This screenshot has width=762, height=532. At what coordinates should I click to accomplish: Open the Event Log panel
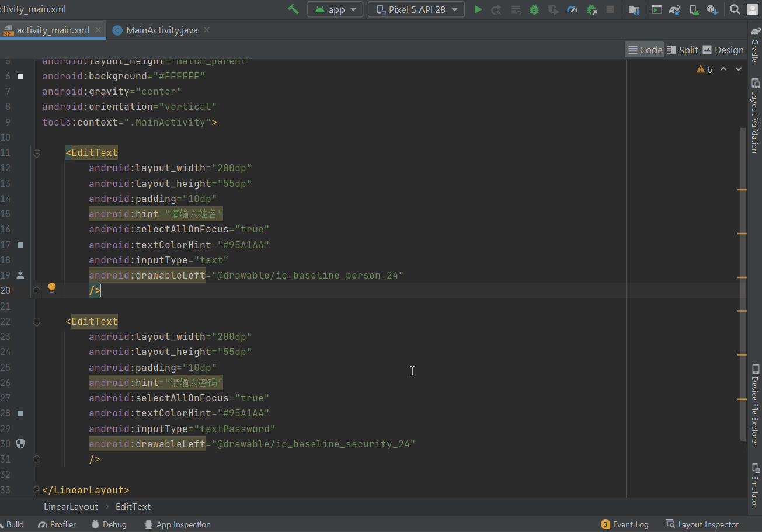pyautogui.click(x=625, y=524)
